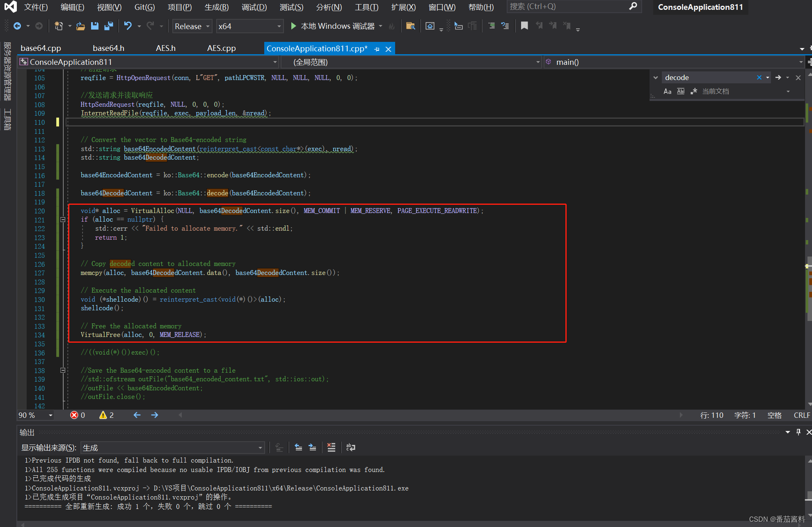
Task: Close the ConsoleApplication811.cpp tab
Action: (388, 49)
